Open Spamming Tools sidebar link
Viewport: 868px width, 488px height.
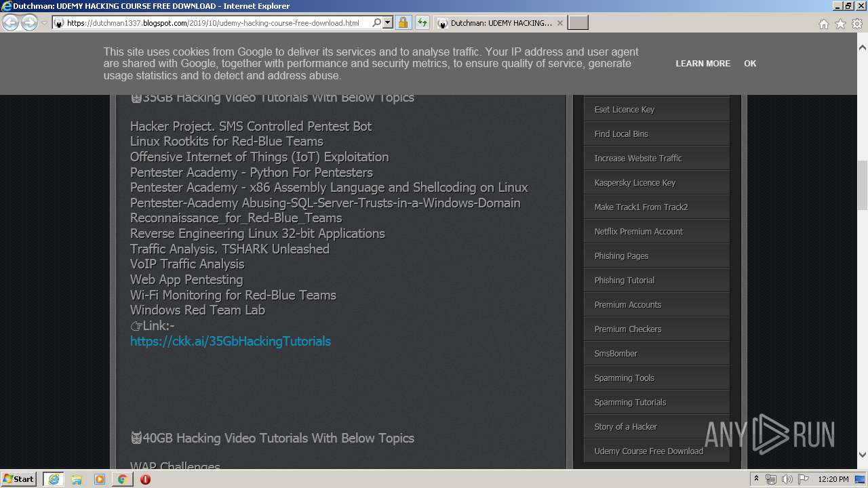click(656, 378)
